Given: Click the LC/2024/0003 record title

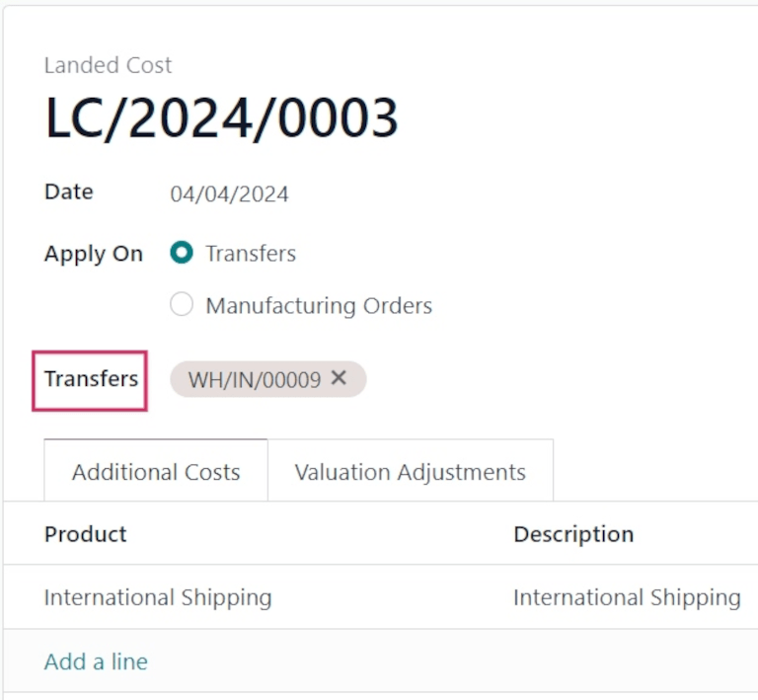Looking at the screenshot, I should point(222,119).
